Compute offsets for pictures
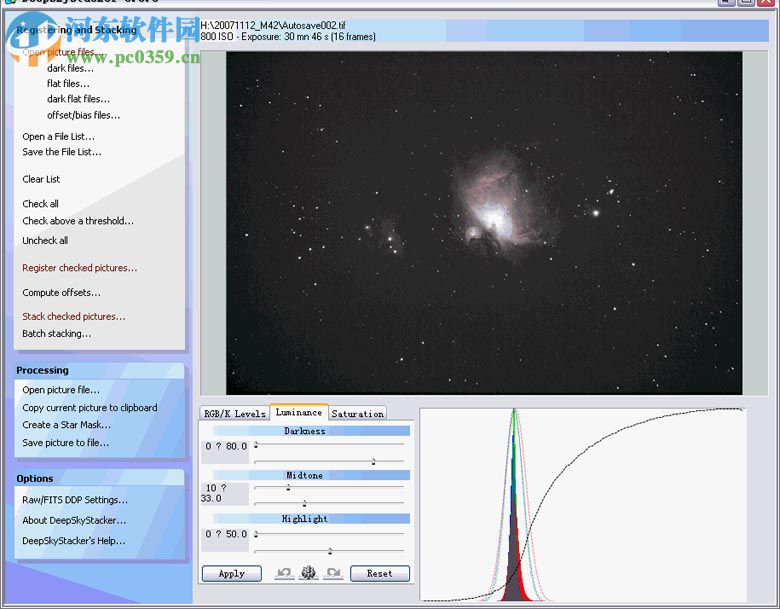The height and width of the screenshot is (609, 780). tap(61, 293)
